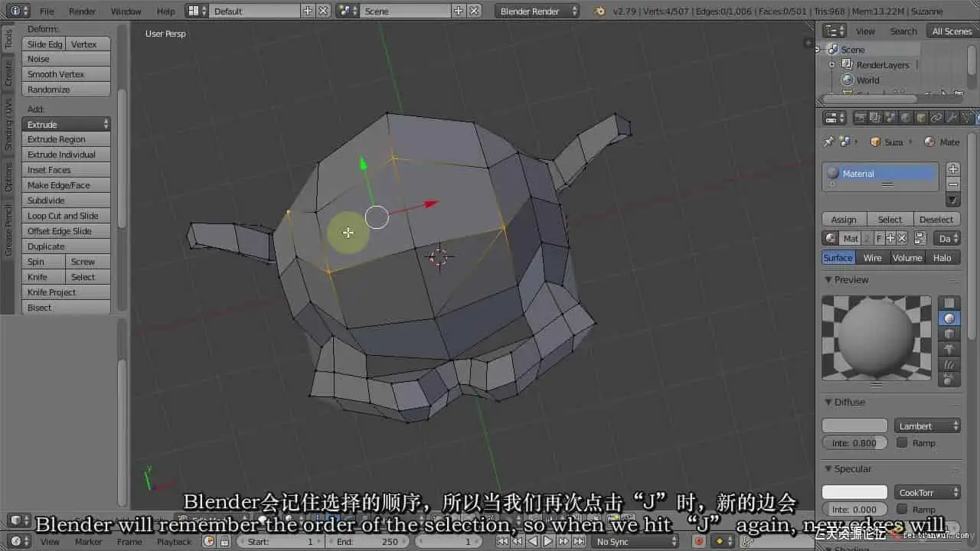Toggle the material node tree icon
Screen dimensions: 980x551
[x=920, y=238]
